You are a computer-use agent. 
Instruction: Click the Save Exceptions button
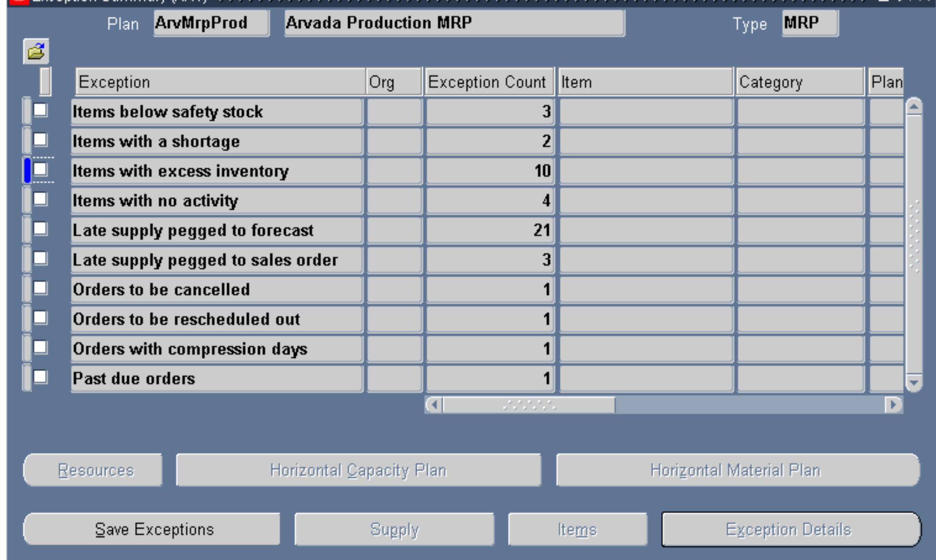(152, 529)
